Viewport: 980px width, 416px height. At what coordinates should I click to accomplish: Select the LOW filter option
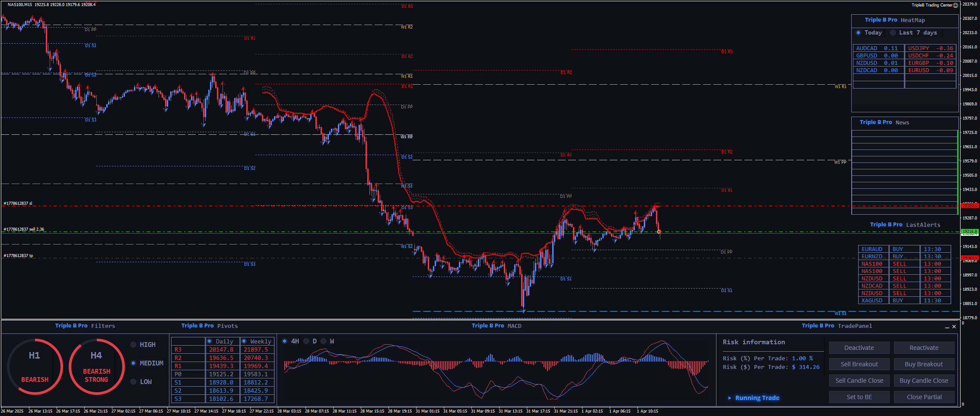click(x=134, y=382)
